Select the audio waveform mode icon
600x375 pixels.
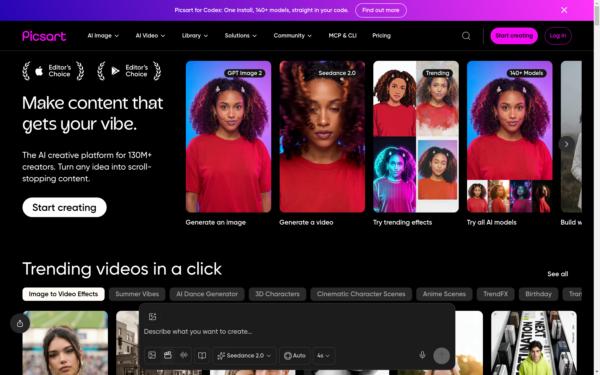point(184,355)
